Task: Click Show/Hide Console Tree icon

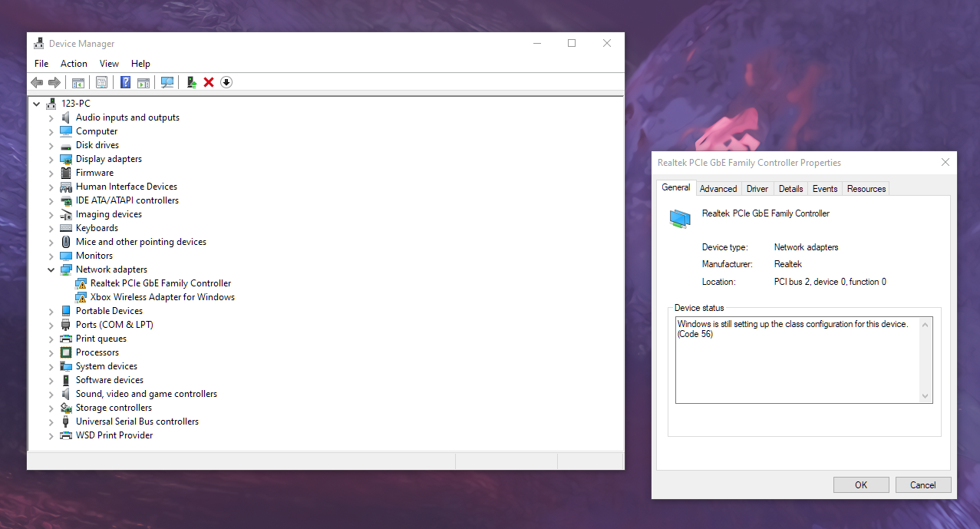Action: [78, 82]
